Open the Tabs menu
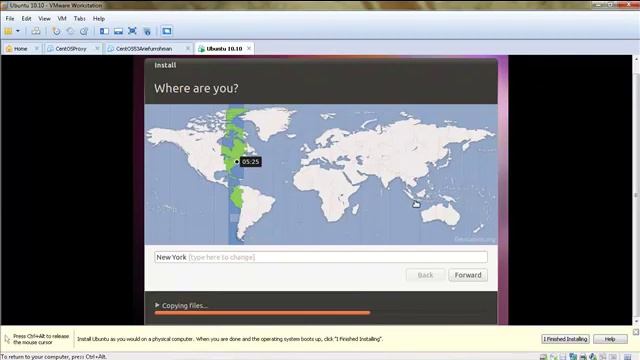 pos(80,18)
